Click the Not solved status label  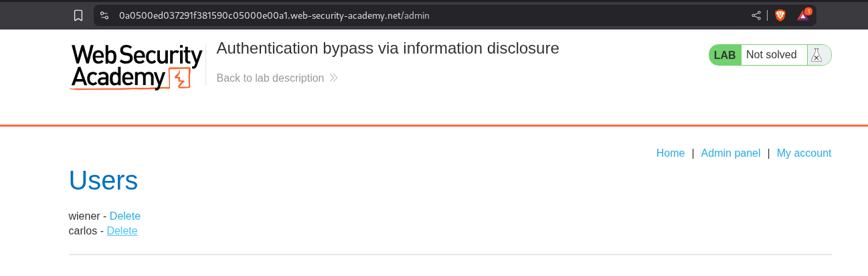(771, 56)
